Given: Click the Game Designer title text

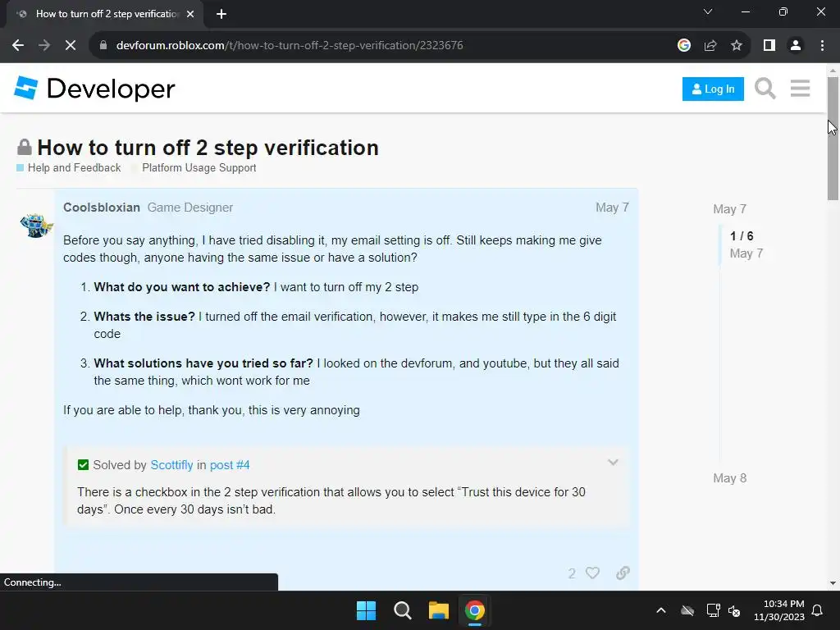Looking at the screenshot, I should [190, 208].
